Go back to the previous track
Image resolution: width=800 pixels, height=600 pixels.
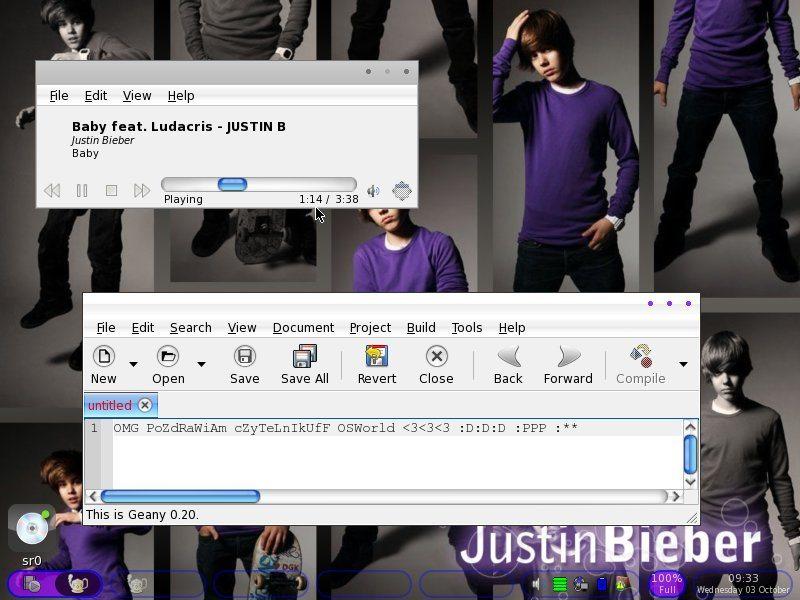pyautogui.click(x=52, y=190)
